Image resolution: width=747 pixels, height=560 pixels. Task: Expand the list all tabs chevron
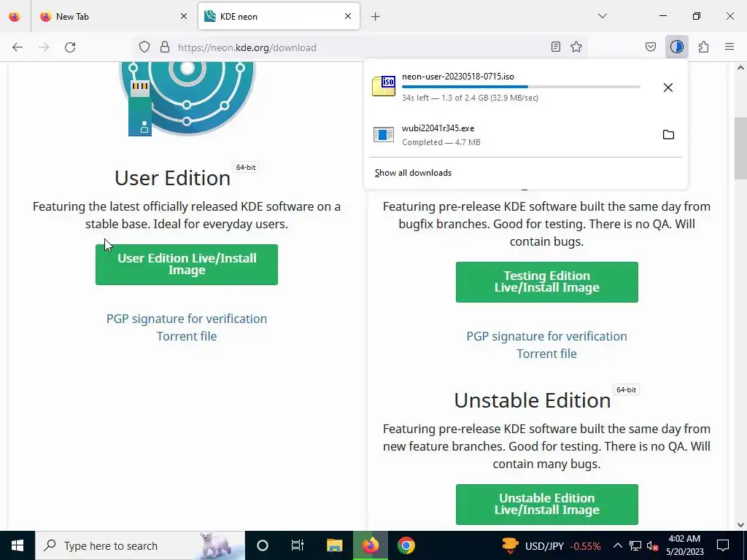coord(602,16)
